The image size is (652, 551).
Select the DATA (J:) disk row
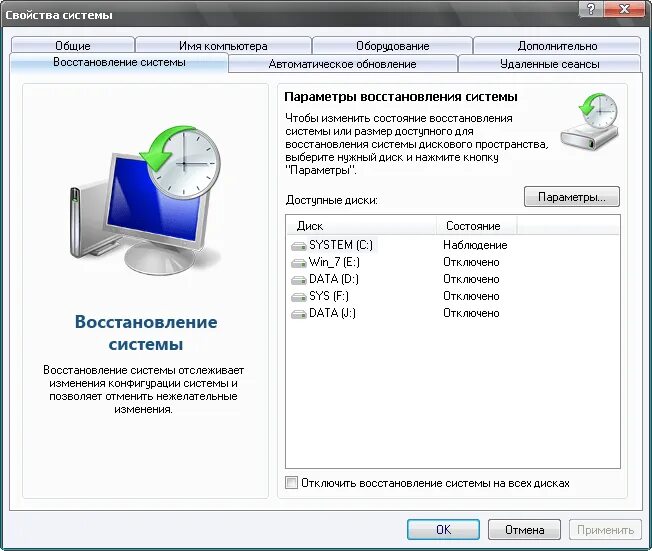pos(453,313)
